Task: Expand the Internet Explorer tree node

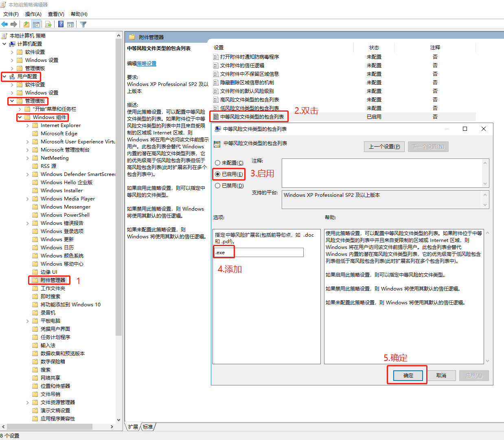Action: 27,125
